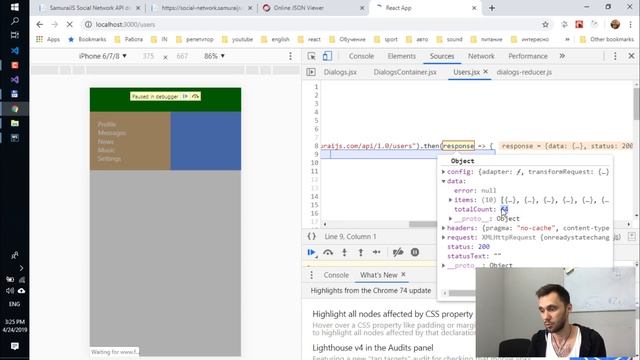
Task: Click the Chrome profile avatar
Action: click(x=615, y=24)
